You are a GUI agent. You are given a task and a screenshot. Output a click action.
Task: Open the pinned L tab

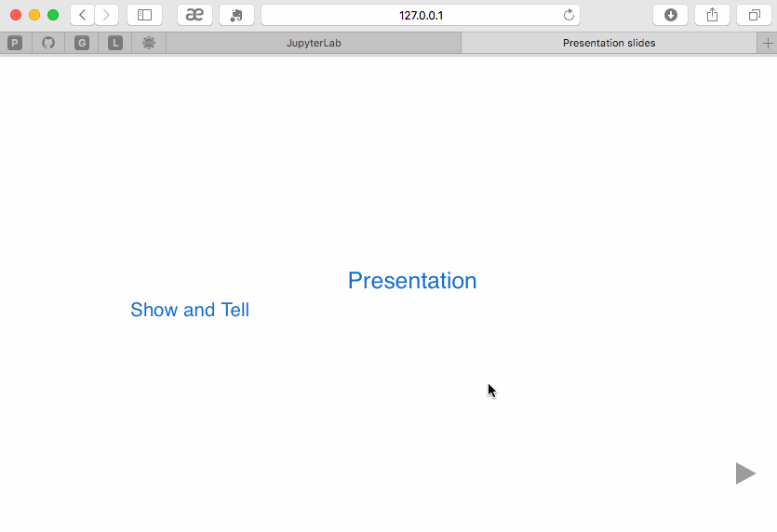coord(115,43)
